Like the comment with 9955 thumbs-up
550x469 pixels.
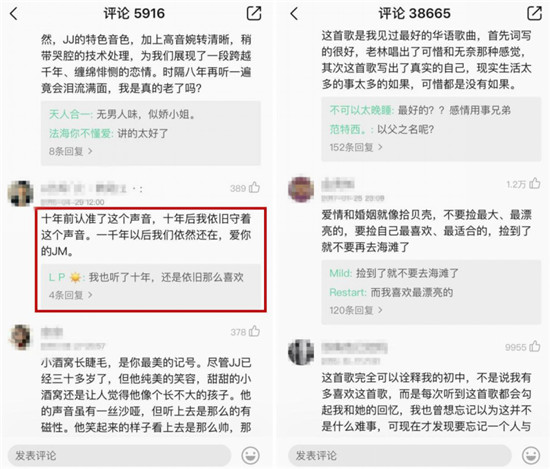[x=535, y=346]
